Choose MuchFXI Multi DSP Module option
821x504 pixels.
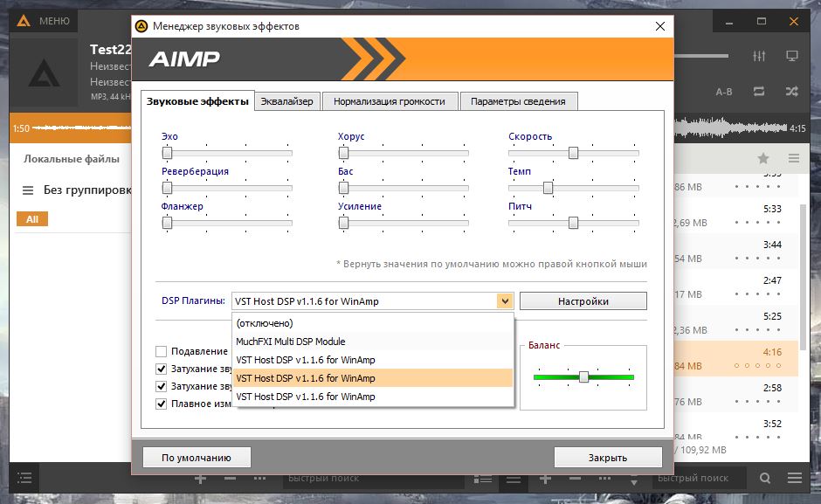point(372,342)
